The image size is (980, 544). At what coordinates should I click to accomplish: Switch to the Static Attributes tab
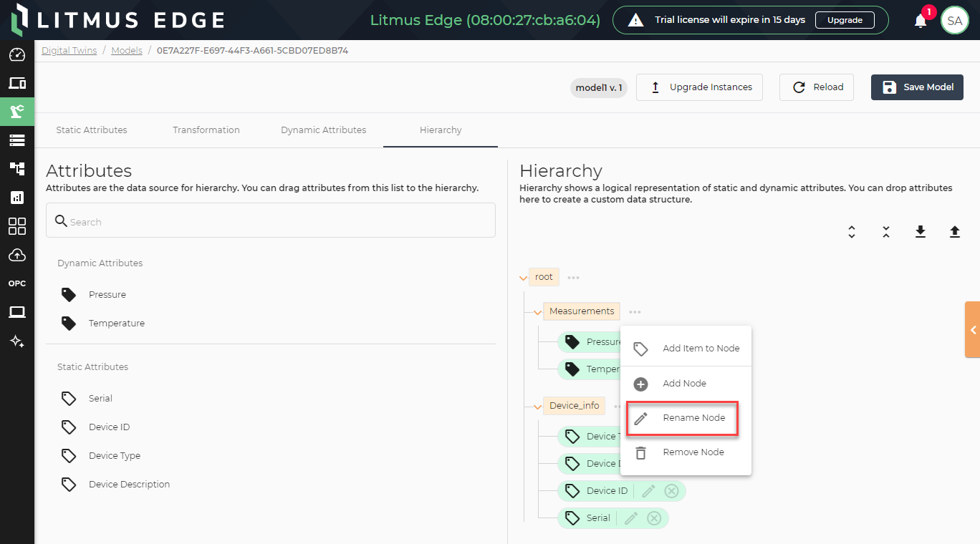click(92, 130)
